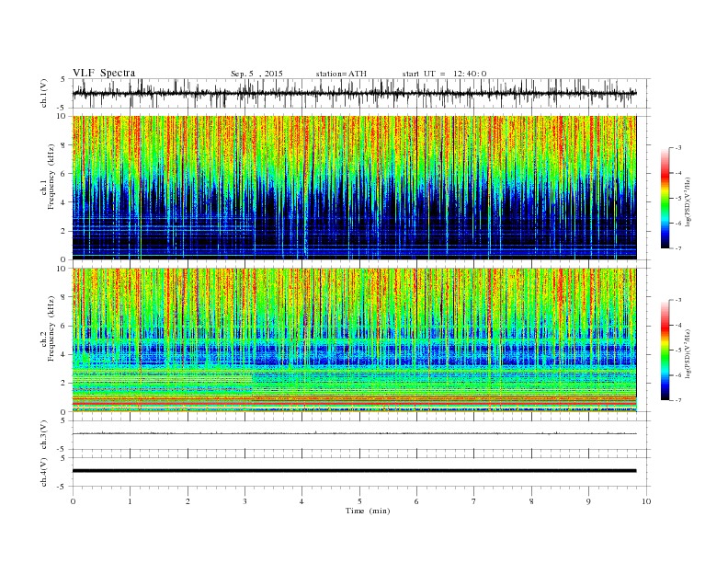Image resolution: width=728 pixels, height=563 pixels.
Task: Click the "-7" tick on ch.2 colorbar
Action: pyautogui.click(x=677, y=400)
